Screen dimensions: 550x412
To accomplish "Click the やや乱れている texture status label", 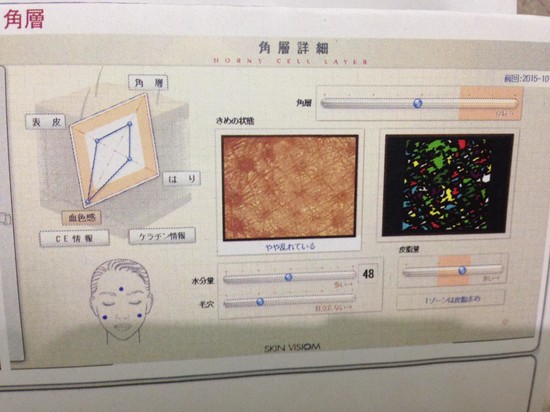I will pos(290,247).
